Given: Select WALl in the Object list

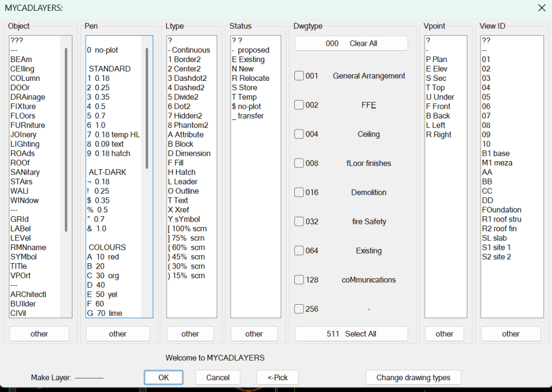Looking at the screenshot, I should (x=19, y=191).
